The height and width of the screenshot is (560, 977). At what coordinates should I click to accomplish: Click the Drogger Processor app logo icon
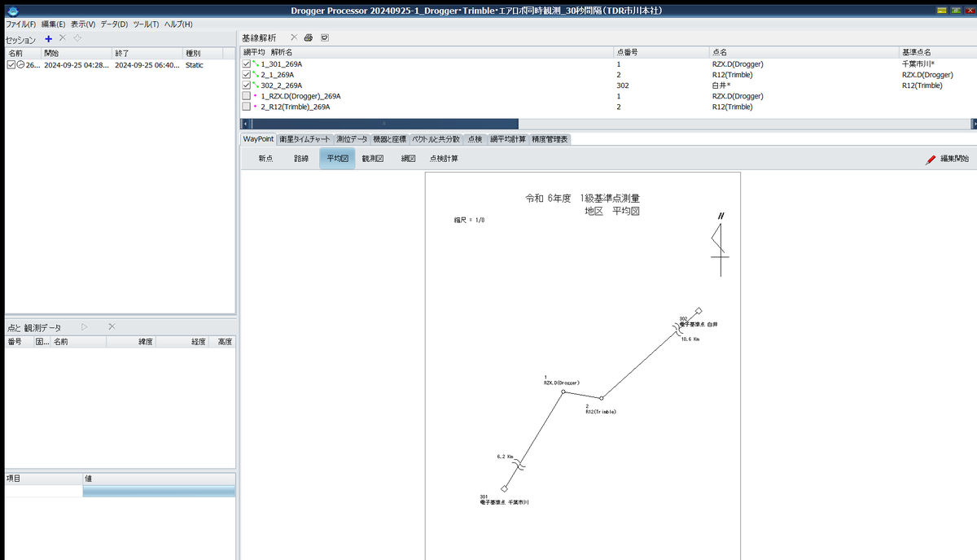11,10
